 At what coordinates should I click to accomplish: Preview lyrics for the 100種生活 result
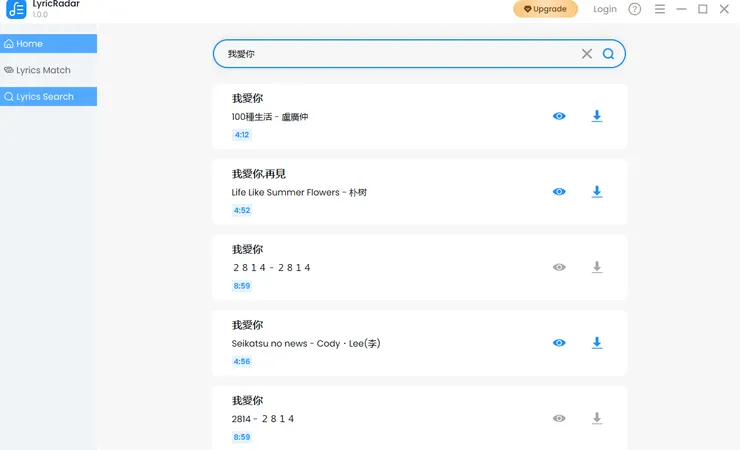tap(559, 116)
